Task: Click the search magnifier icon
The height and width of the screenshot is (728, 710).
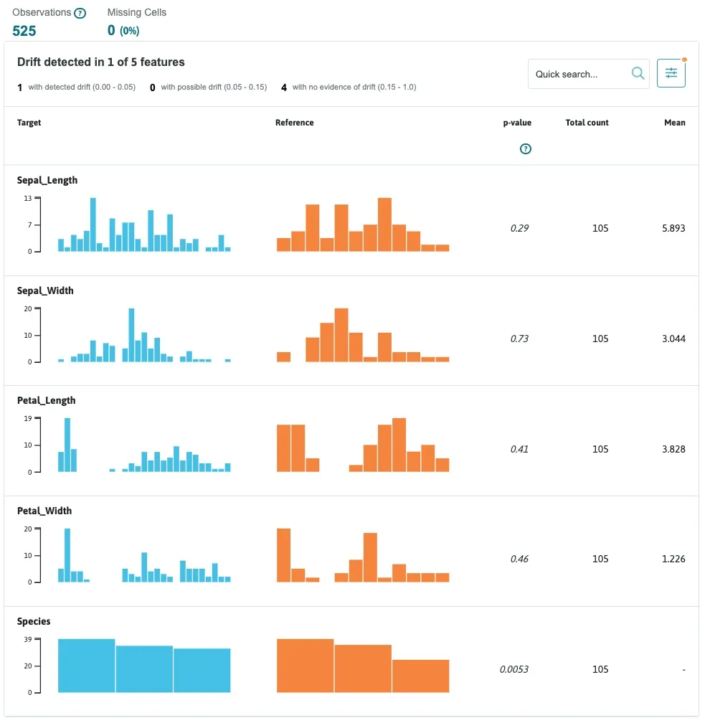Action: point(638,73)
